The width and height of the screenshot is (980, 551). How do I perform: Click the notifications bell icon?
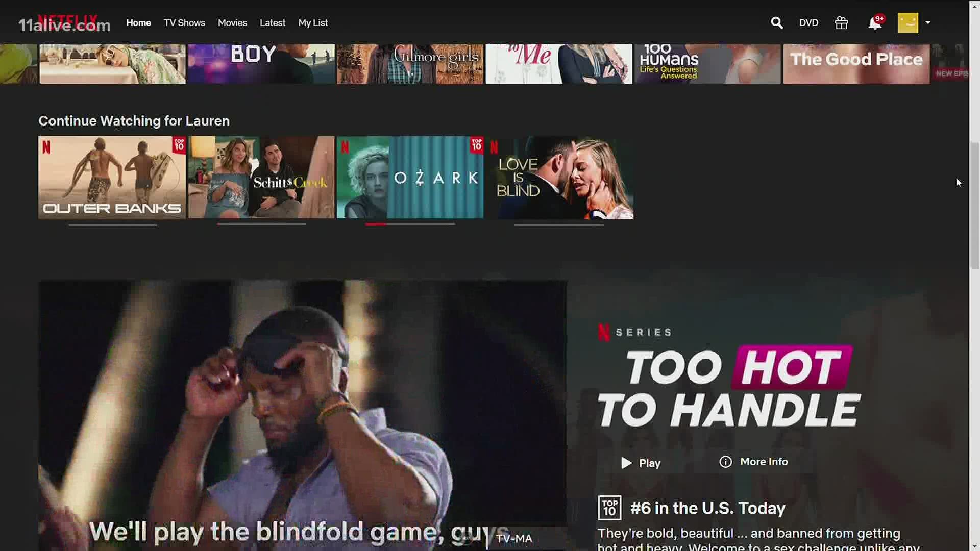tap(875, 22)
